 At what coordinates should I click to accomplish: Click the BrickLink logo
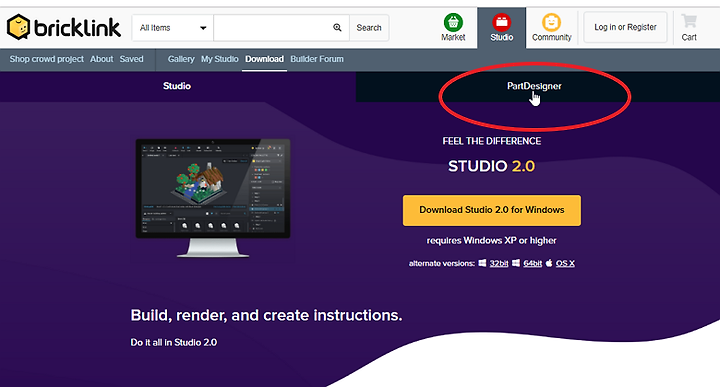(x=64, y=28)
